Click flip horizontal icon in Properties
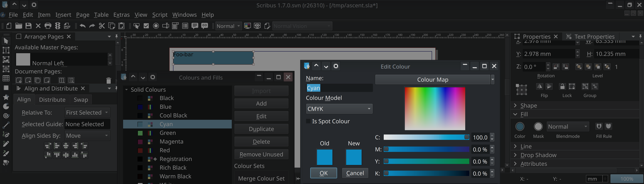644x184 pixels. (x=540, y=86)
